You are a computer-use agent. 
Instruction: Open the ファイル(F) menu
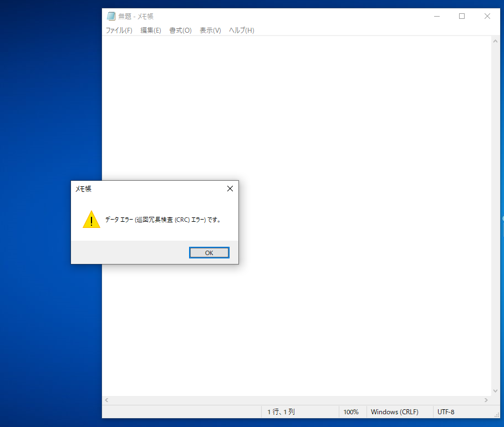coord(119,30)
